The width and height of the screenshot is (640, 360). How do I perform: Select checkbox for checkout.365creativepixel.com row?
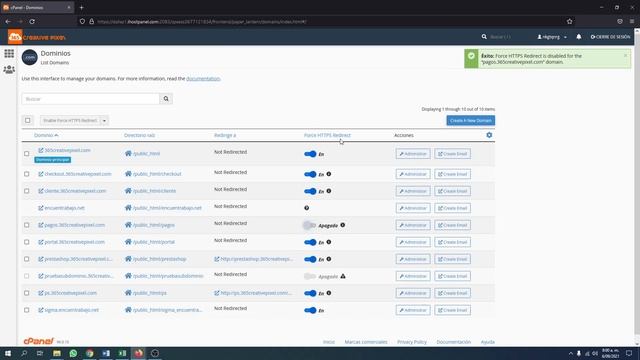[27, 174]
